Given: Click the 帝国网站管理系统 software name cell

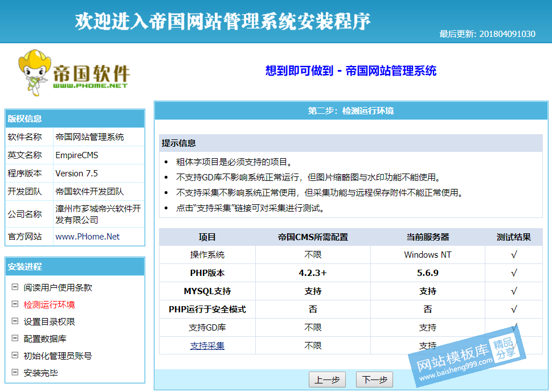Looking at the screenshot, I should click(99, 137).
